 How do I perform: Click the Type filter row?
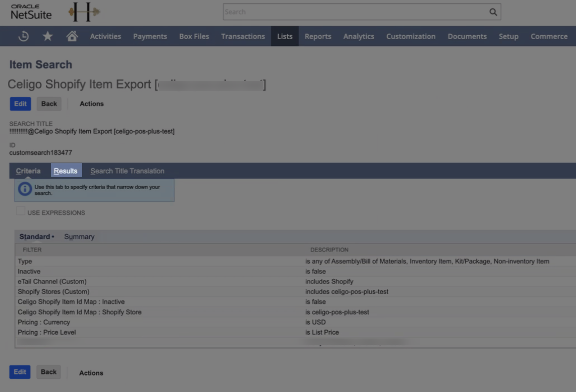(x=295, y=261)
